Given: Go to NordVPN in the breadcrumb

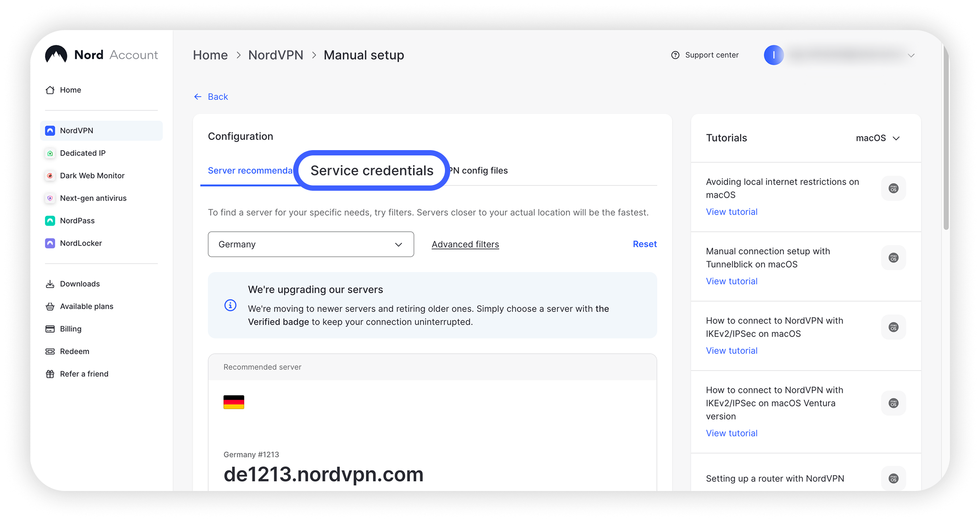Looking at the screenshot, I should coord(276,55).
